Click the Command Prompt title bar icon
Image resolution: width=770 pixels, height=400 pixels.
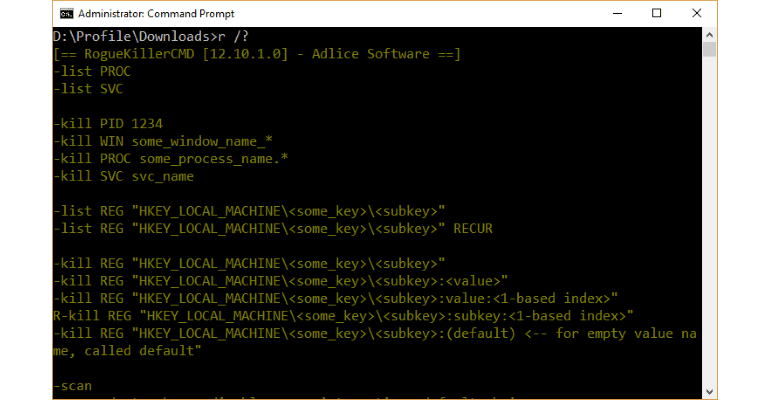point(66,13)
